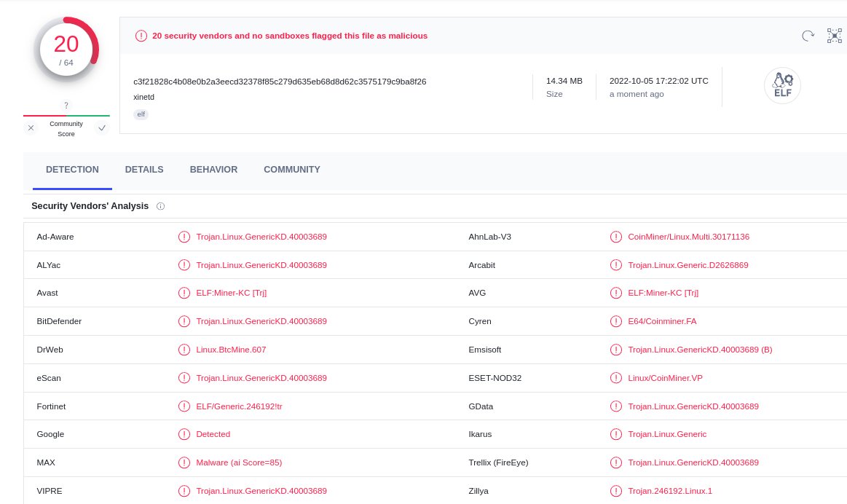Click the alert icon in Trellix (FireEye) row
Image resolution: width=847 pixels, height=504 pixels.
pos(616,462)
